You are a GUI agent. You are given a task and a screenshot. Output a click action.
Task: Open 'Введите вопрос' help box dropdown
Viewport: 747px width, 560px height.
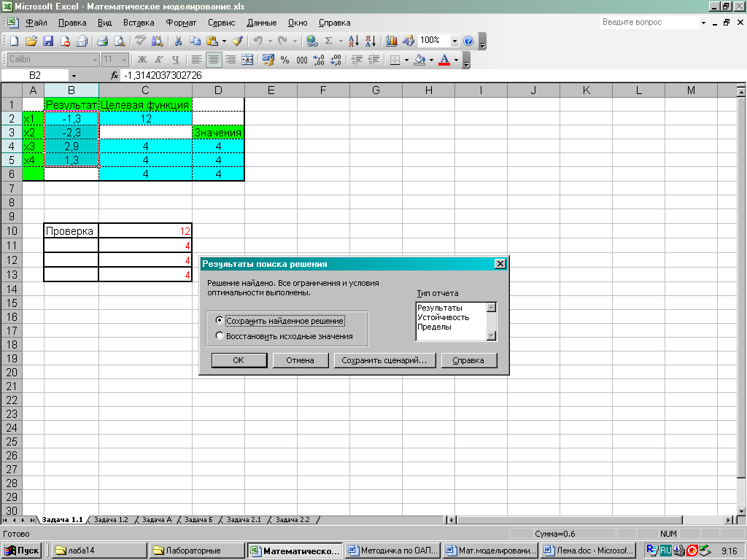tap(703, 23)
